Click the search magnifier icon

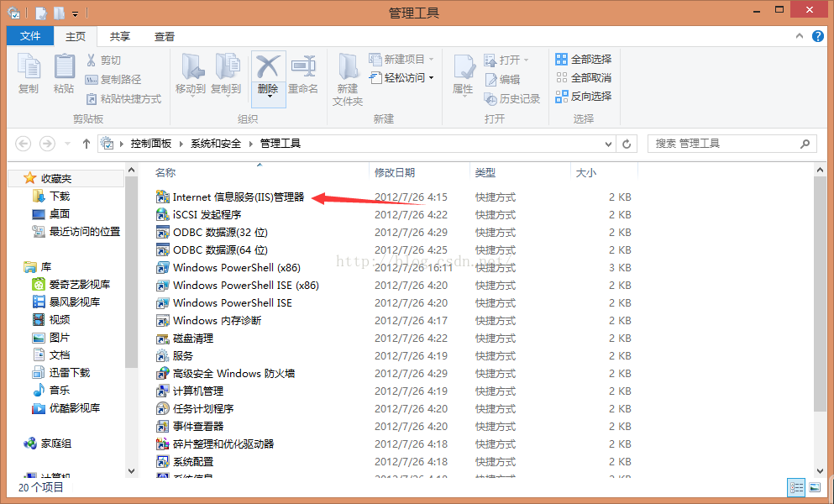click(x=805, y=144)
